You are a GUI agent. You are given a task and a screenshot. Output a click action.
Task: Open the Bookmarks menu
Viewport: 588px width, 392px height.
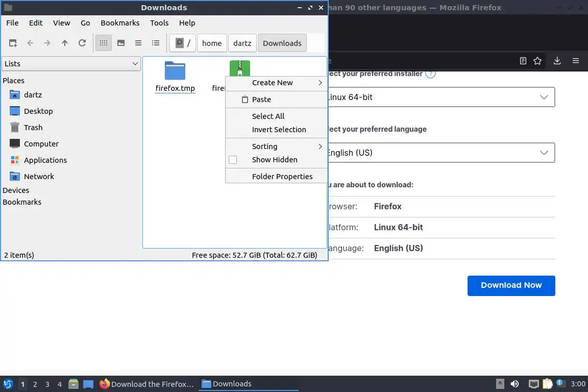click(x=120, y=23)
